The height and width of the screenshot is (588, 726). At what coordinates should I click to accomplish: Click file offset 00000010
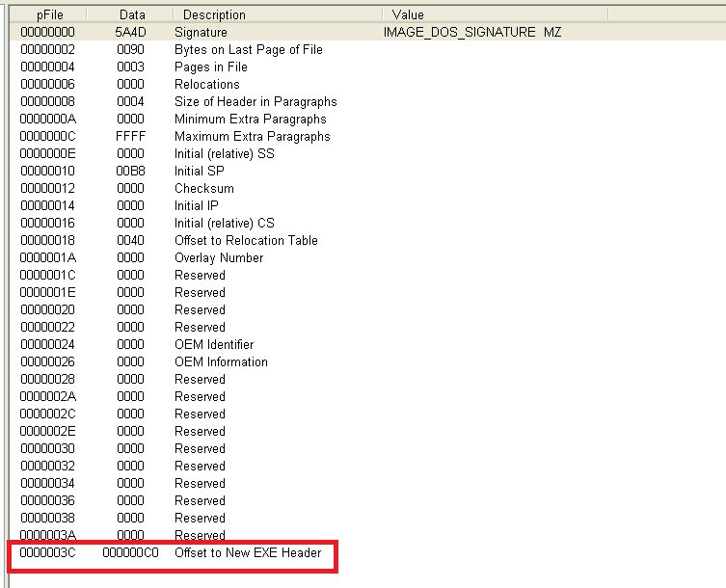[47, 172]
